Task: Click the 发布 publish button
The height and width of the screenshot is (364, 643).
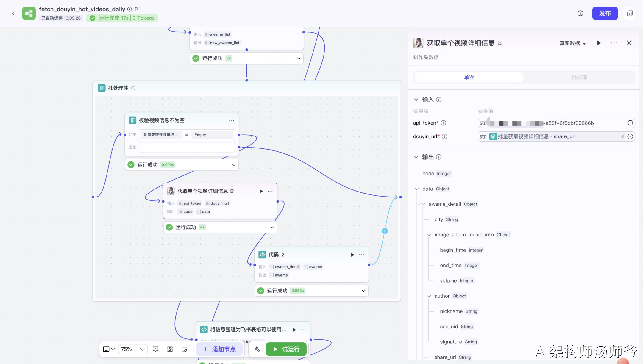Action: [x=605, y=13]
